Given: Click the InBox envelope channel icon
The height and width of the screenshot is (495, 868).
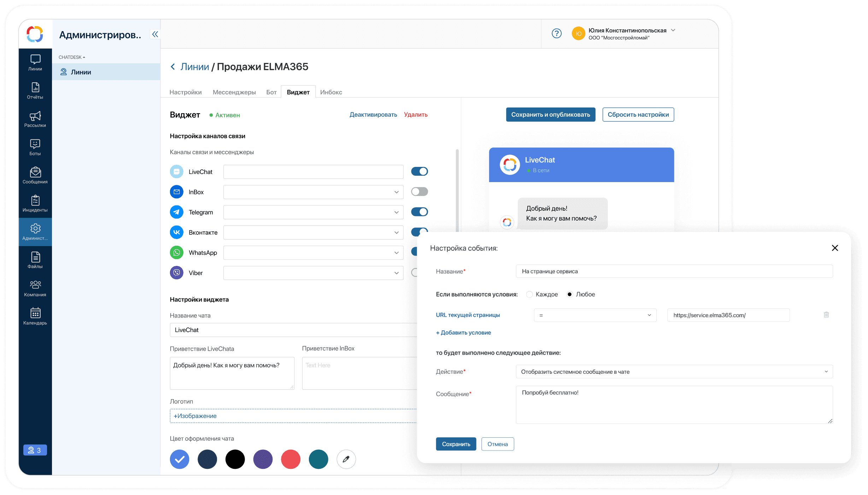Looking at the screenshot, I should (177, 192).
